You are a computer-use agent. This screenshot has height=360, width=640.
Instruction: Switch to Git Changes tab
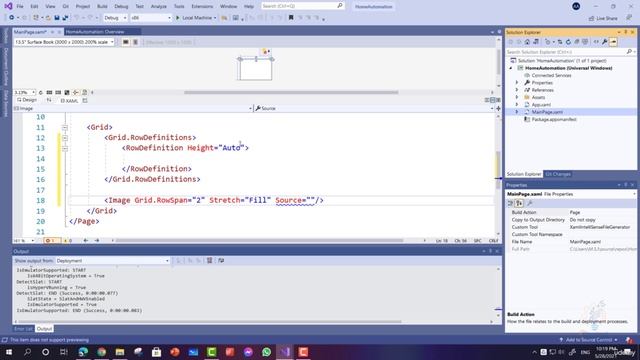click(558, 174)
